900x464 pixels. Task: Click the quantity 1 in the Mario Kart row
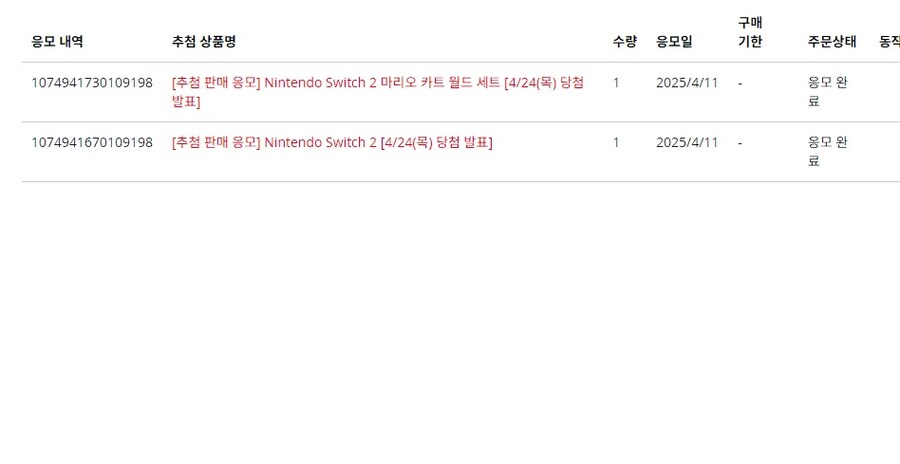click(616, 83)
